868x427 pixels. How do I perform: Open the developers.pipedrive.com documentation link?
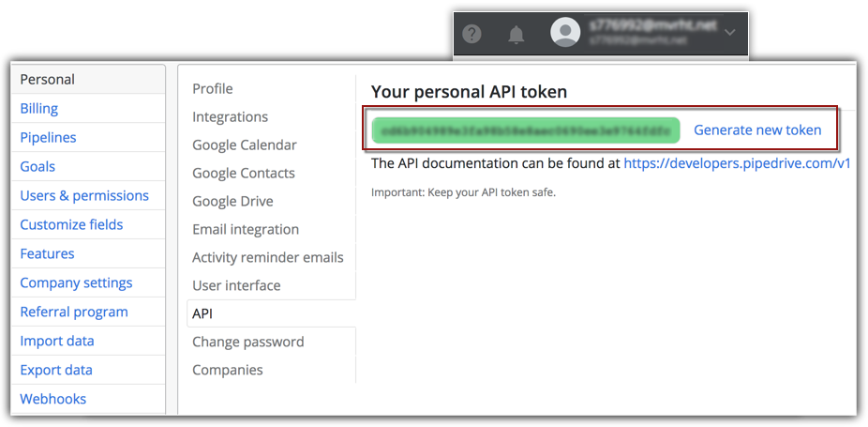737,163
